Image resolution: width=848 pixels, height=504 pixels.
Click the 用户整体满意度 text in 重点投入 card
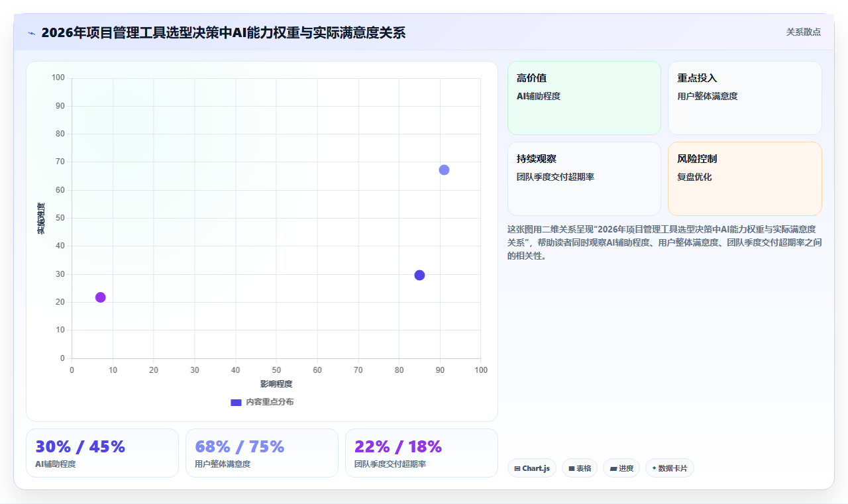tap(707, 96)
